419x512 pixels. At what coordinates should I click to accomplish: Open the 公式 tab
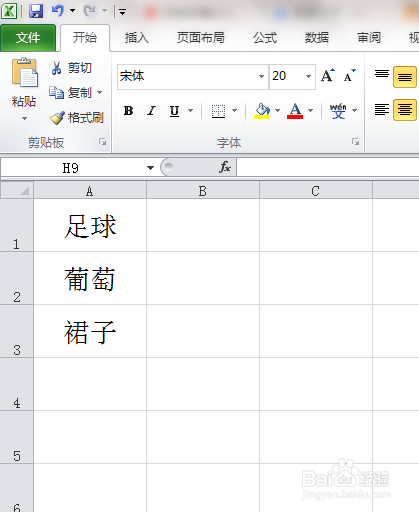[265, 38]
